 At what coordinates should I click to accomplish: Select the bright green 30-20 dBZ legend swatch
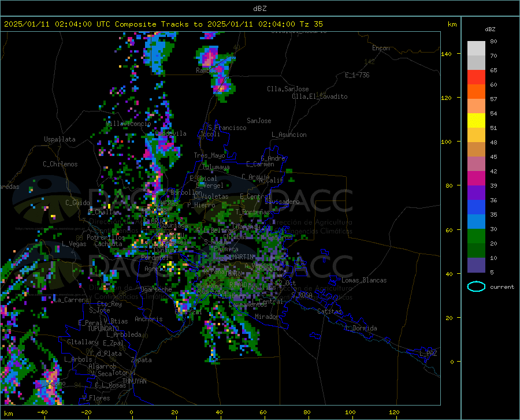[476, 236]
